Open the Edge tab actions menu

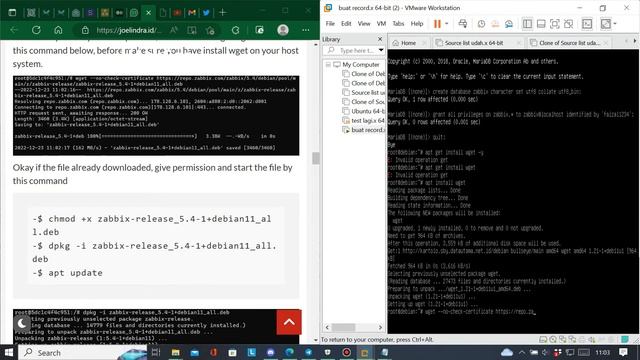pos(12,13)
